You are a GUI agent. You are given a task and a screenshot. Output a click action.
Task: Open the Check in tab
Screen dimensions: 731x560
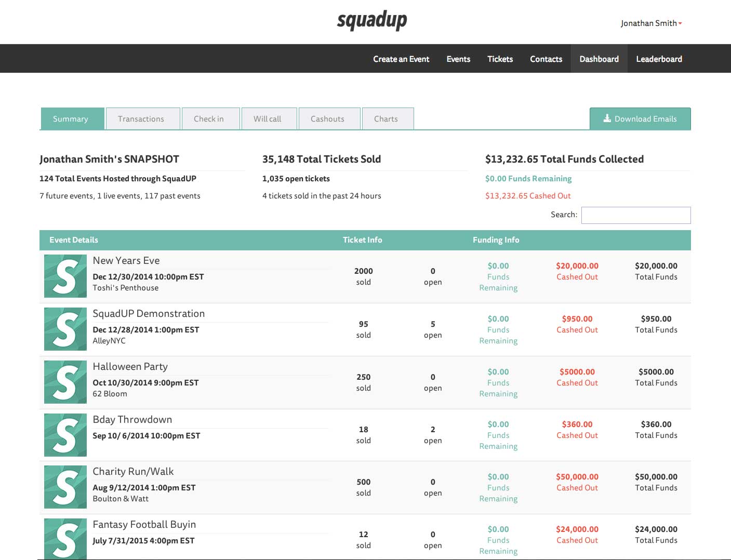209,119
